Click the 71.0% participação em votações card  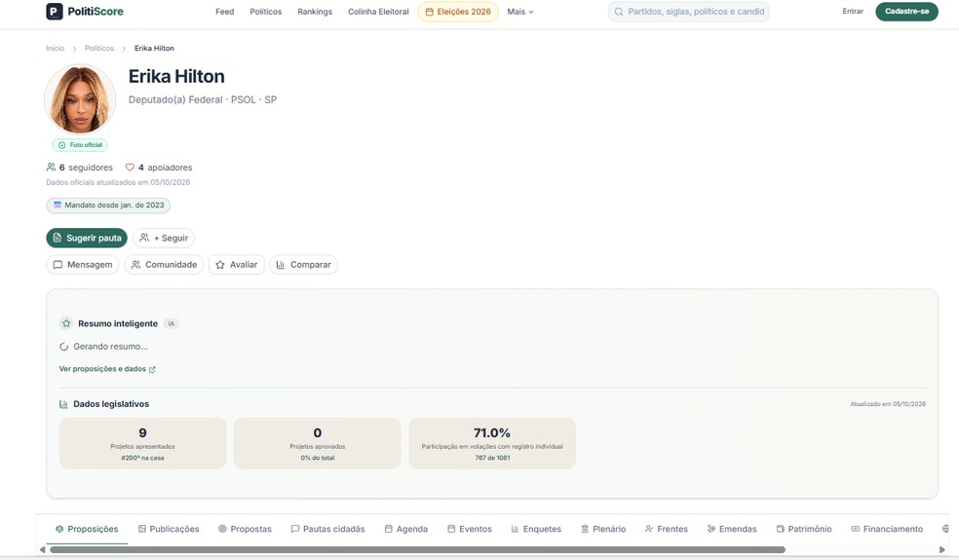492,443
